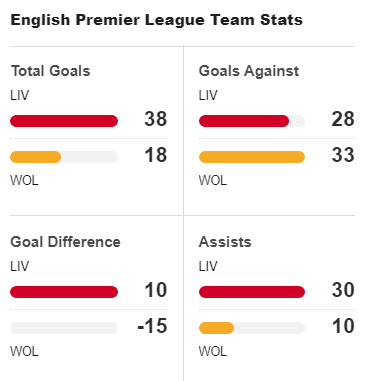Click Wolves' empty grey Goal Difference bar
This screenshot has width=365, height=381.
click(x=64, y=328)
